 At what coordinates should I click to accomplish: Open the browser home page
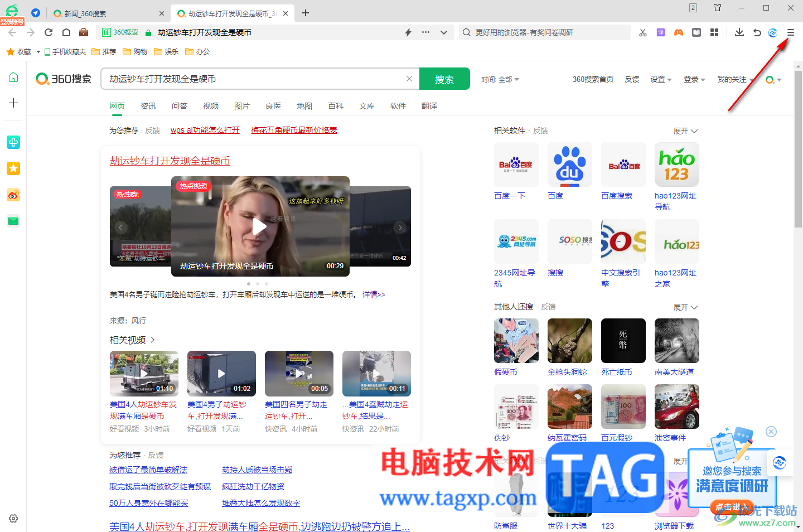click(66, 32)
